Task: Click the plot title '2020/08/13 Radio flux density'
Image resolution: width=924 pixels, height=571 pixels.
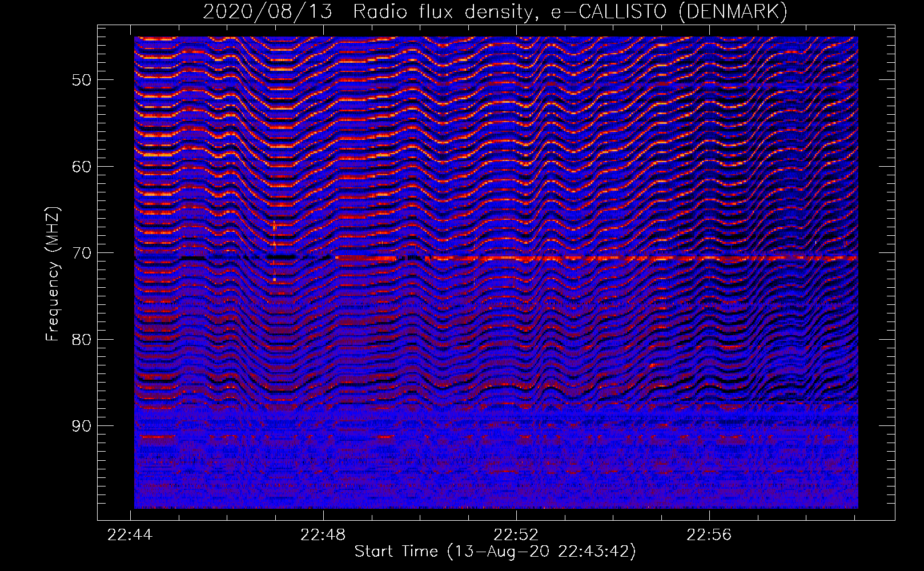Action: (x=495, y=11)
